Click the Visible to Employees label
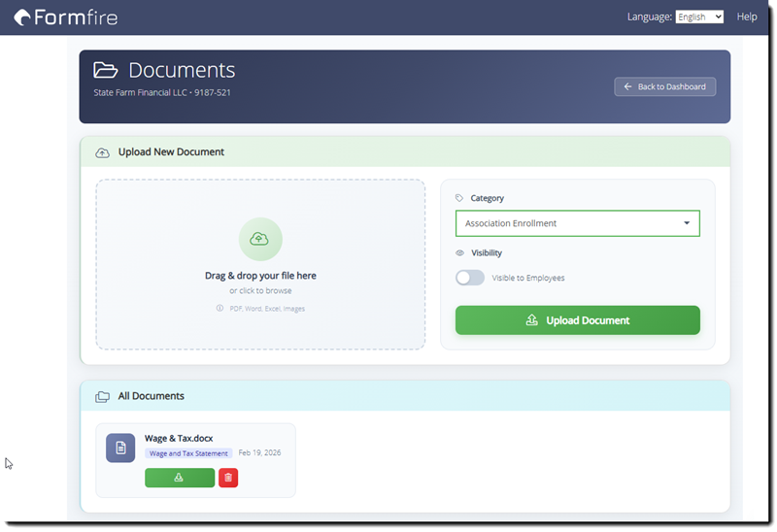 pos(527,278)
